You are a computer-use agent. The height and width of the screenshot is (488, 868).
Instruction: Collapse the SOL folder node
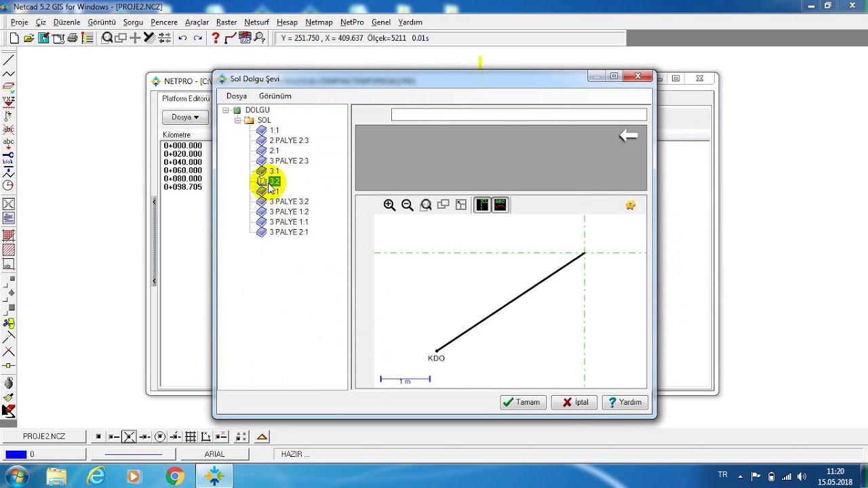238,121
